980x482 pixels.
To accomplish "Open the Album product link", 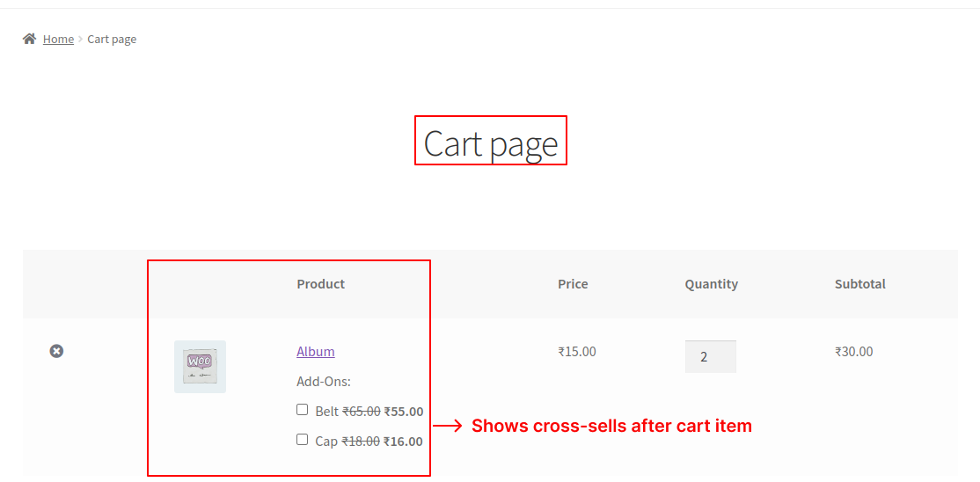I will pyautogui.click(x=315, y=352).
